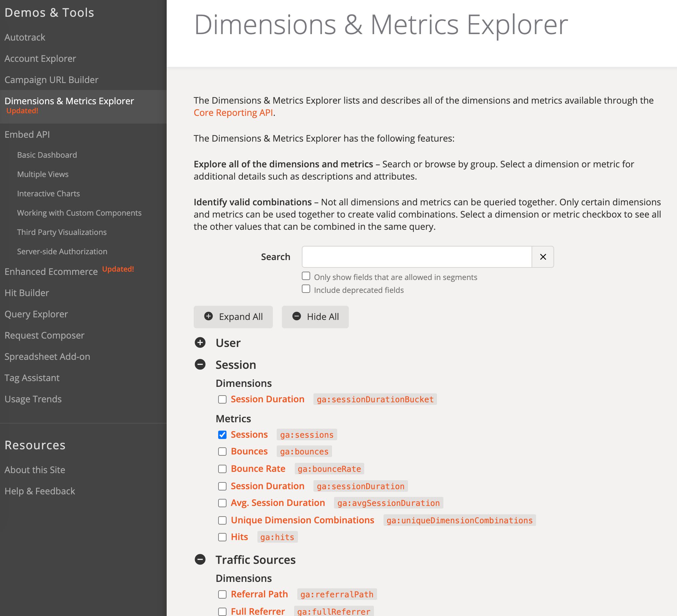
Task: Open Embed API in the sidebar
Action: [27, 134]
